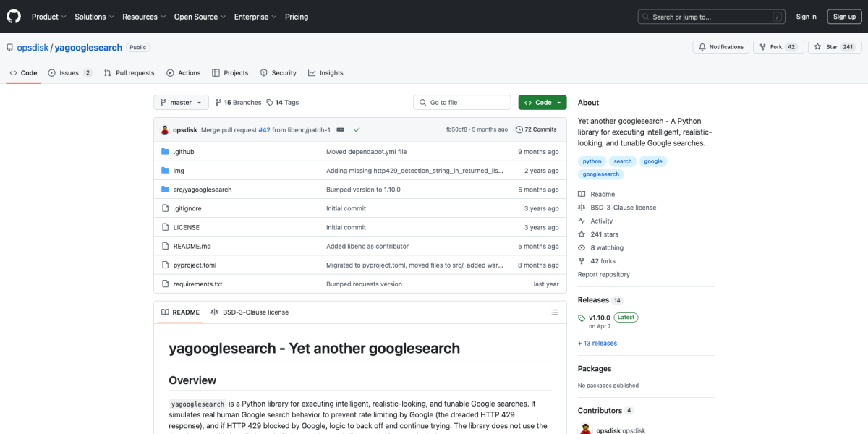Click the green checkmark build status icon
Viewport: 868px width, 434px height.
[x=357, y=129]
